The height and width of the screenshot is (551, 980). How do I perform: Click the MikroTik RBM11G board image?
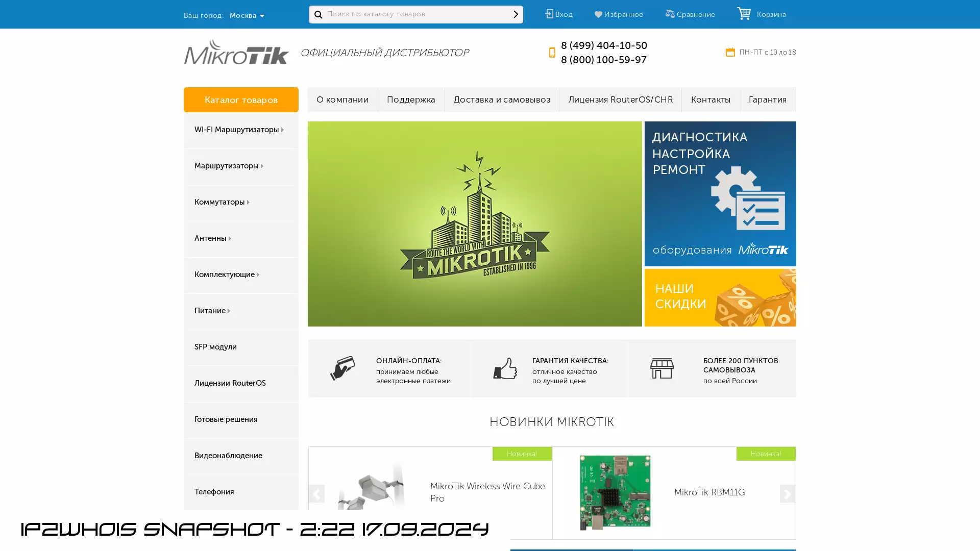tap(615, 493)
